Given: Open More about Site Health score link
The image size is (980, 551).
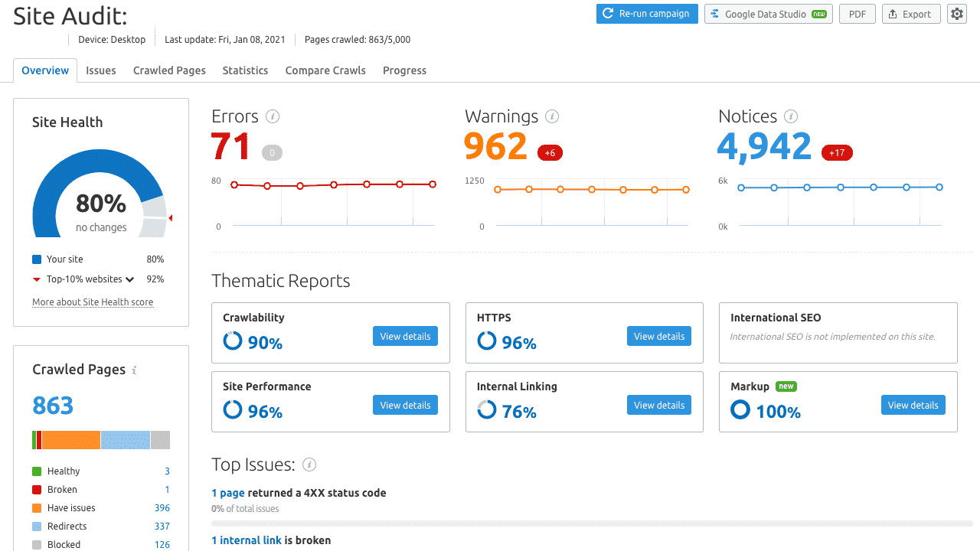Looking at the screenshot, I should [x=93, y=302].
